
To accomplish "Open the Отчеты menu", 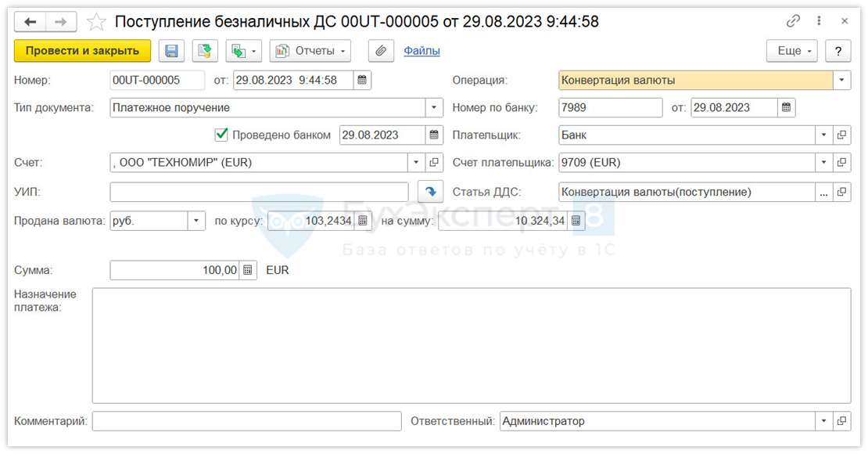I will 310,51.
